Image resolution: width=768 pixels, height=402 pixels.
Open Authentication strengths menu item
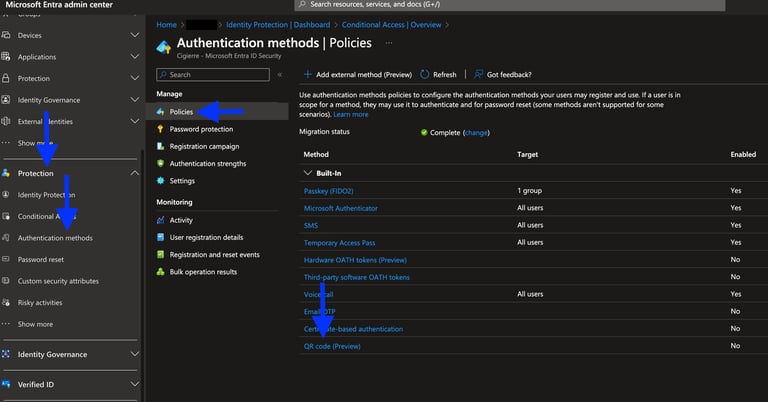click(208, 164)
